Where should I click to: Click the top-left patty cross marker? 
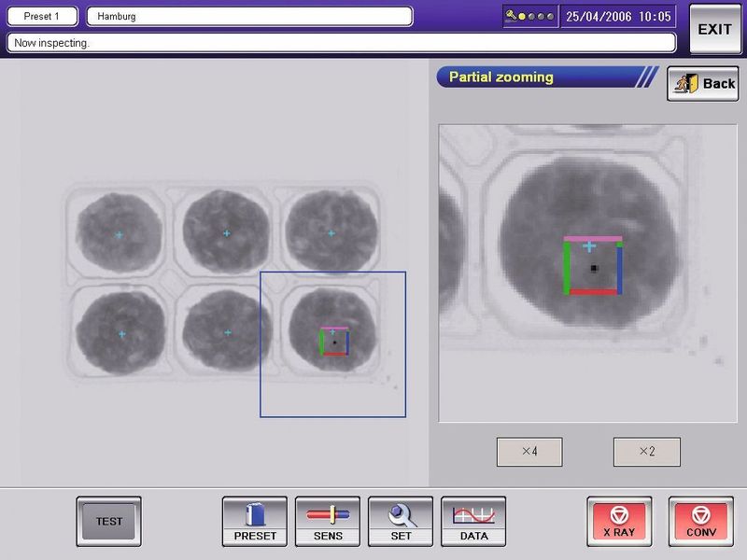[120, 235]
